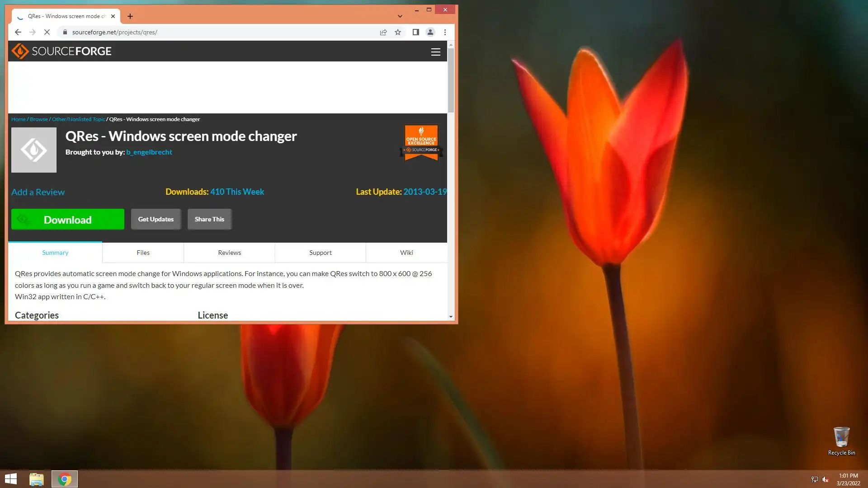Click the page vertical scrollbar thumb
868x488 pixels.
[451, 80]
